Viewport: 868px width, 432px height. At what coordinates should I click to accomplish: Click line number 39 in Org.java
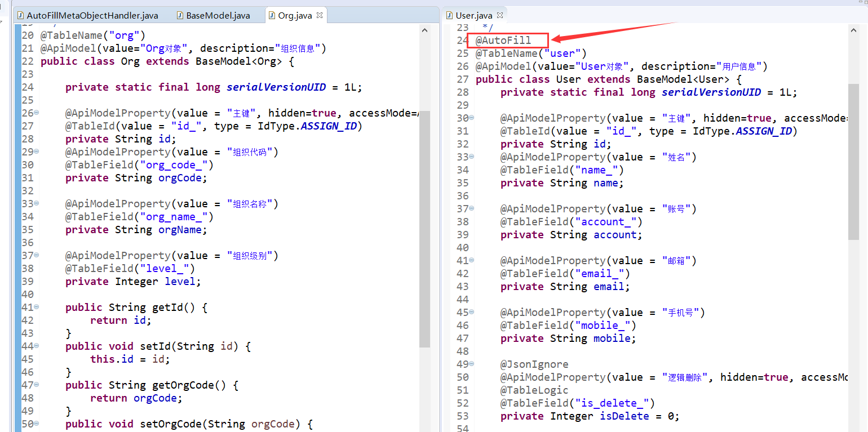pos(28,282)
